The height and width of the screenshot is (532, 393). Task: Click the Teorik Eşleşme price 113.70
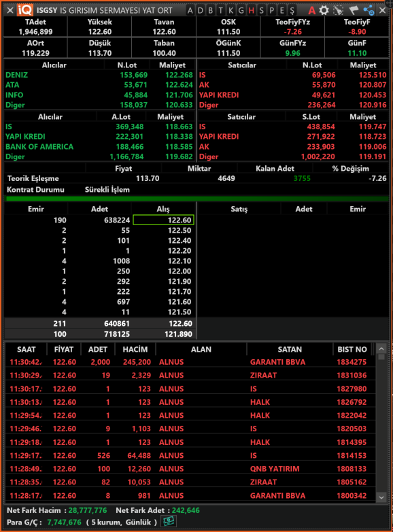click(x=148, y=178)
